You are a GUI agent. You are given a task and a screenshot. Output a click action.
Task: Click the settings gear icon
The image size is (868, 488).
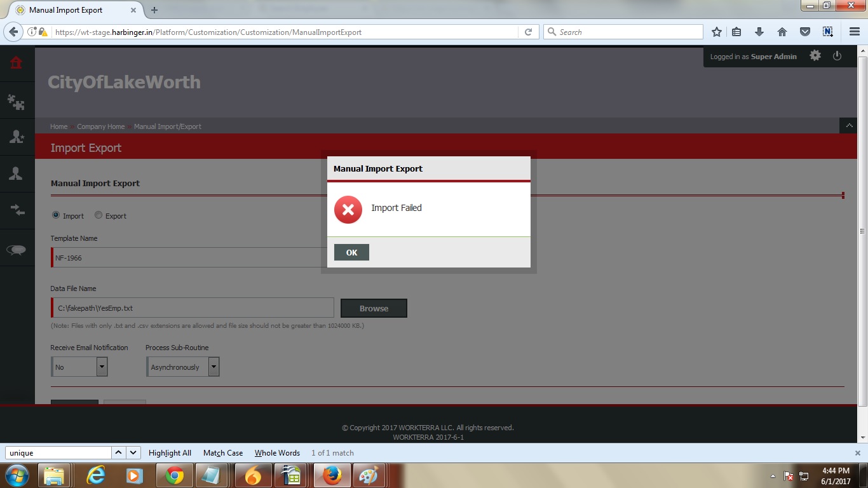click(x=815, y=56)
